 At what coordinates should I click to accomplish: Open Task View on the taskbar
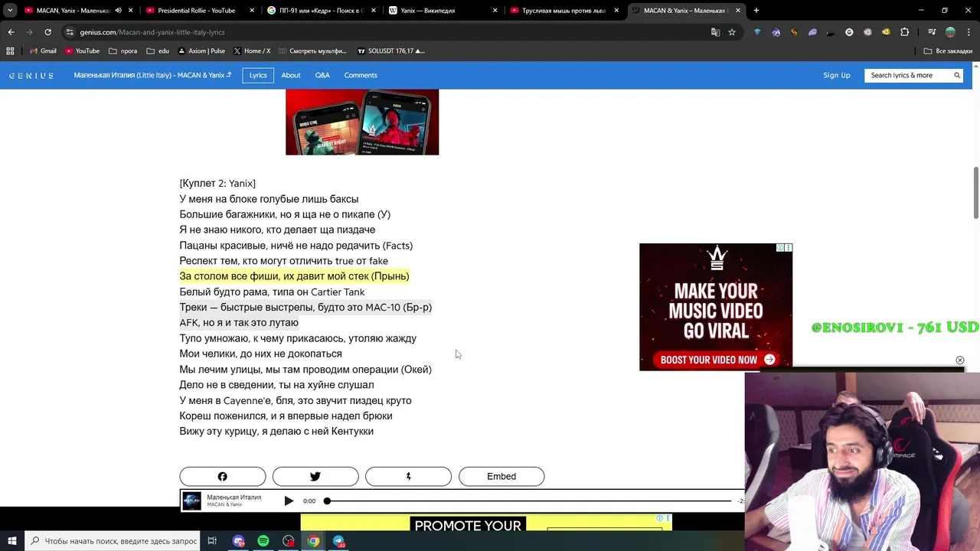(x=212, y=541)
